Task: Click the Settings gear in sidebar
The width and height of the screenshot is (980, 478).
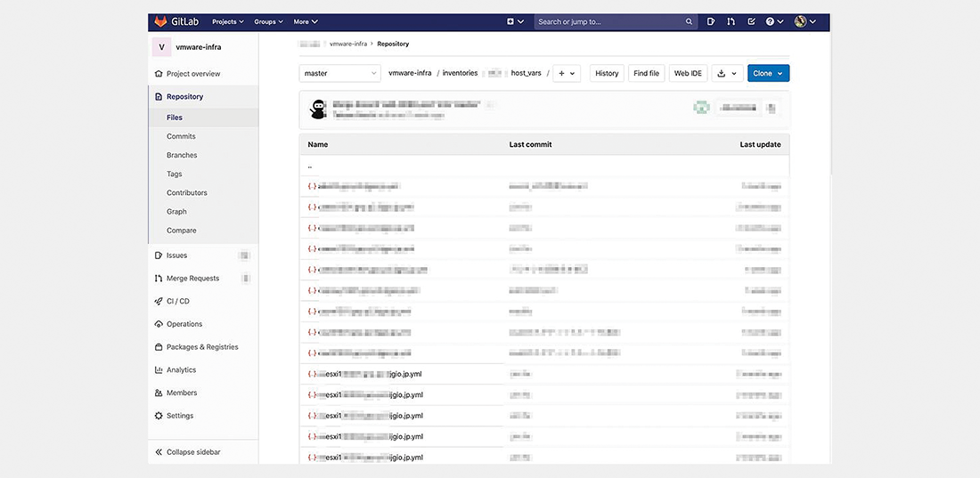Action: click(159, 416)
